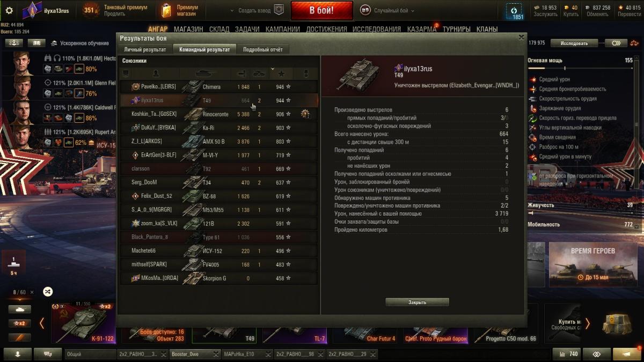Toggle the x2 bonus carousel filter
Screen dimensions: 644x362
click(x=19, y=323)
